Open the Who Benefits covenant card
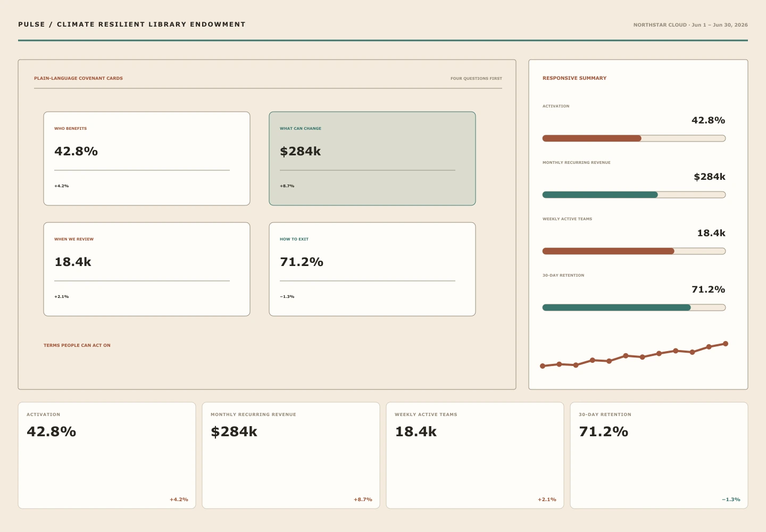The image size is (766, 532). [147, 159]
